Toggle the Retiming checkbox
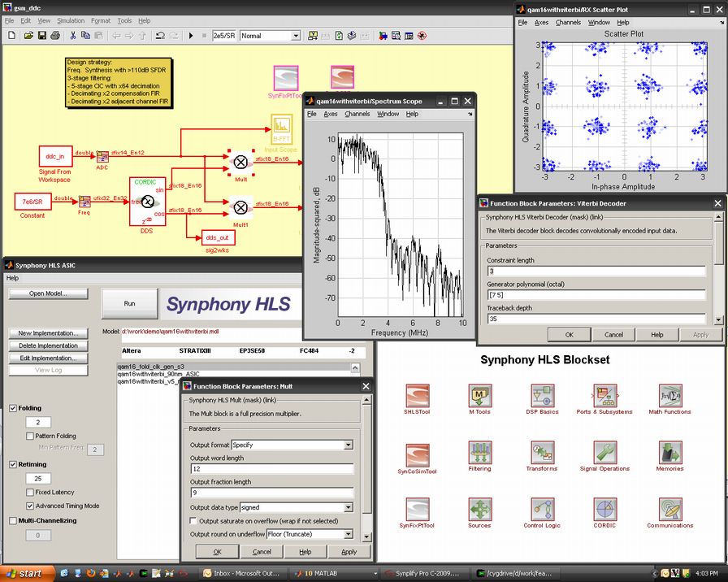 click(13, 464)
